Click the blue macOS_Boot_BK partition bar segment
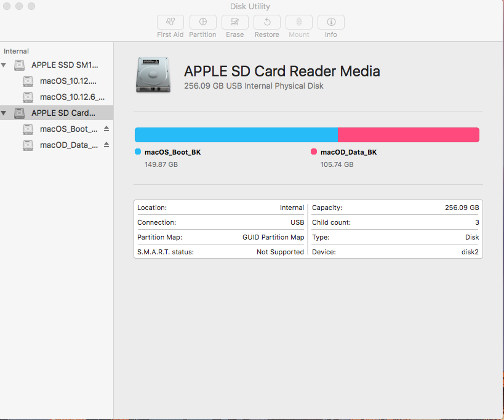504x420 pixels. pos(236,135)
